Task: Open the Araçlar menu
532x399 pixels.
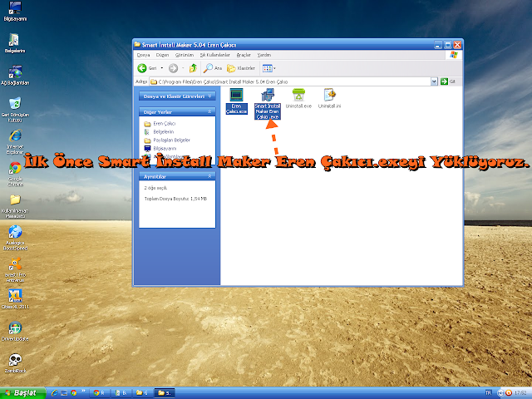Action: click(244, 55)
